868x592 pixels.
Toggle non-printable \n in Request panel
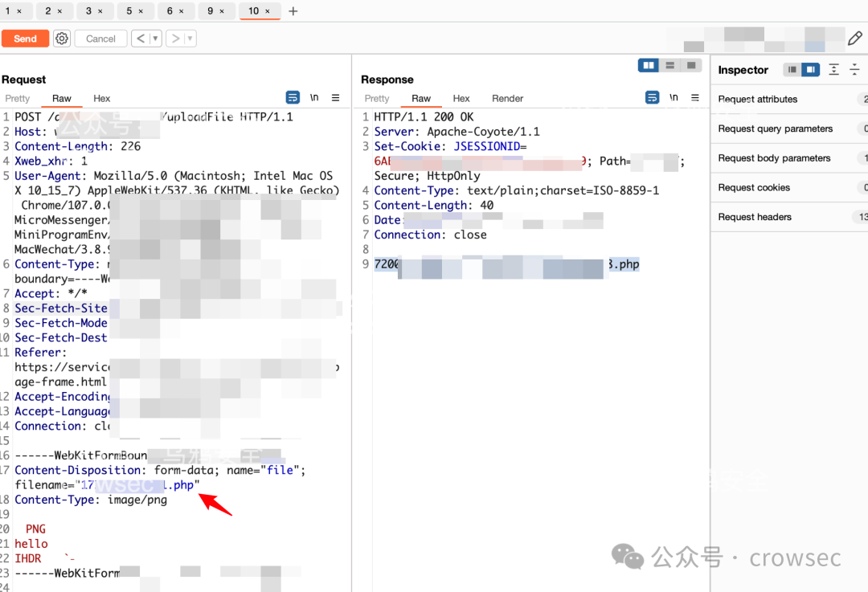pyautogui.click(x=314, y=97)
